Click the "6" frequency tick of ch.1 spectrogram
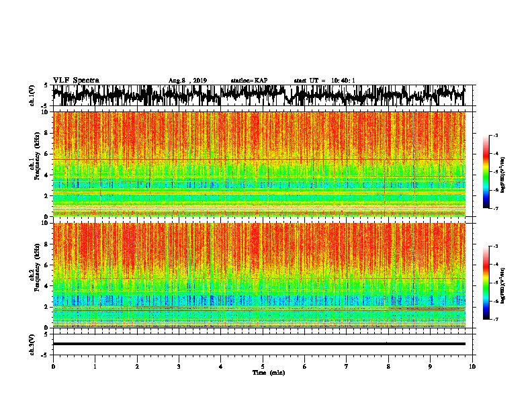The width and height of the screenshot is (532, 411). pyautogui.click(x=48, y=154)
